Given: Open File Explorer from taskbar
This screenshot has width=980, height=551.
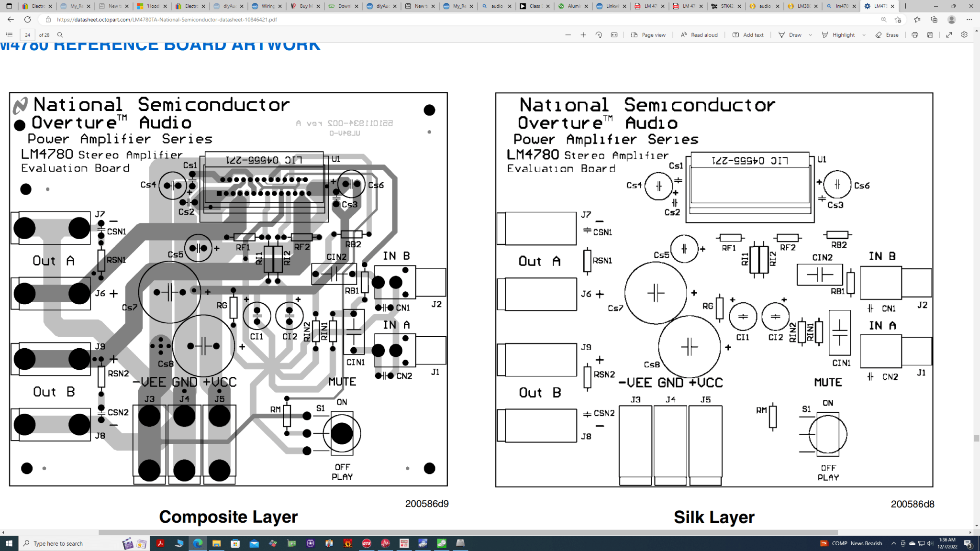Looking at the screenshot, I should click(216, 543).
